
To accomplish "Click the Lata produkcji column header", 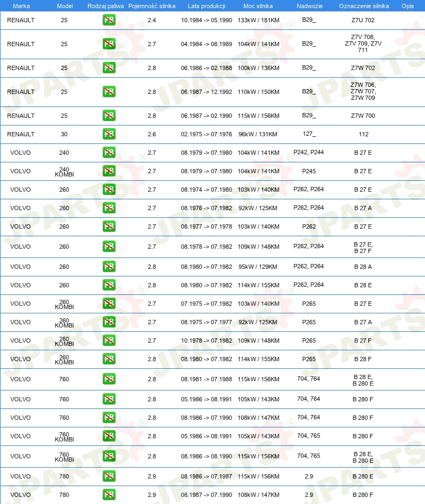I will (x=207, y=6).
